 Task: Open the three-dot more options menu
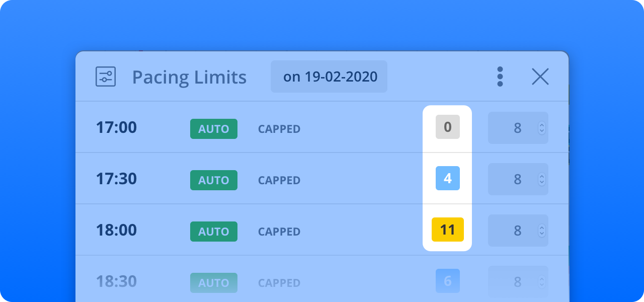click(x=500, y=77)
